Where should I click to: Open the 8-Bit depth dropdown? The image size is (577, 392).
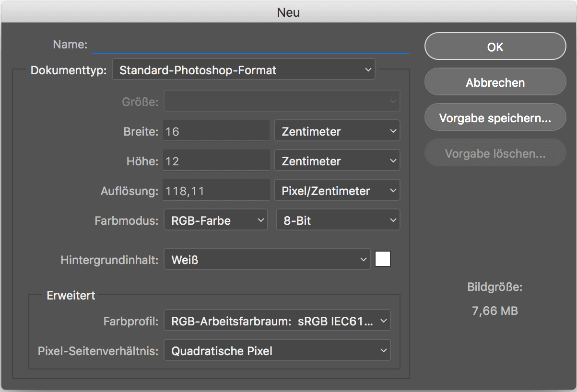point(338,220)
